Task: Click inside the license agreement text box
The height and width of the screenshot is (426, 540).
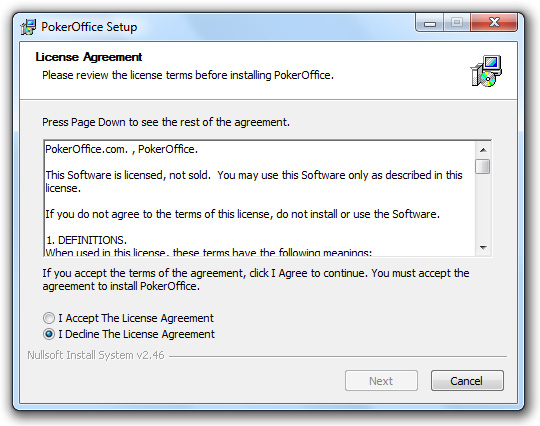Action: point(260,198)
